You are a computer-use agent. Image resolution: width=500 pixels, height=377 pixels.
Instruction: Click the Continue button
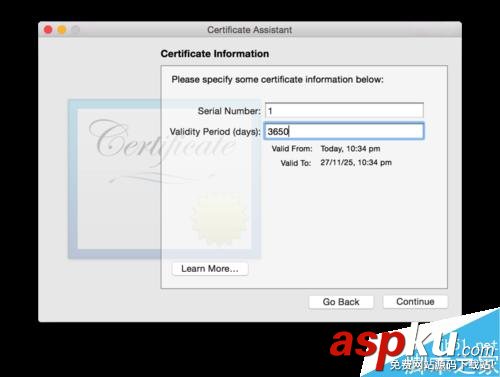pyautogui.click(x=415, y=302)
